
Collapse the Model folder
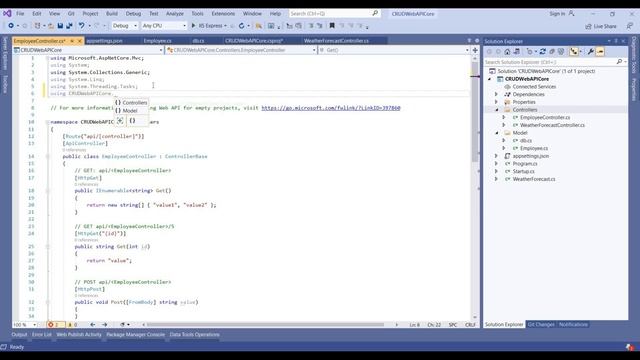(497, 133)
